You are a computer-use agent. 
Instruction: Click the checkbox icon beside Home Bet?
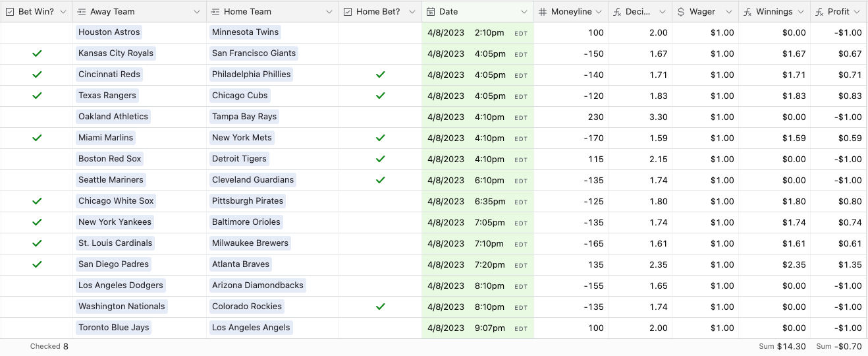pyautogui.click(x=348, y=12)
